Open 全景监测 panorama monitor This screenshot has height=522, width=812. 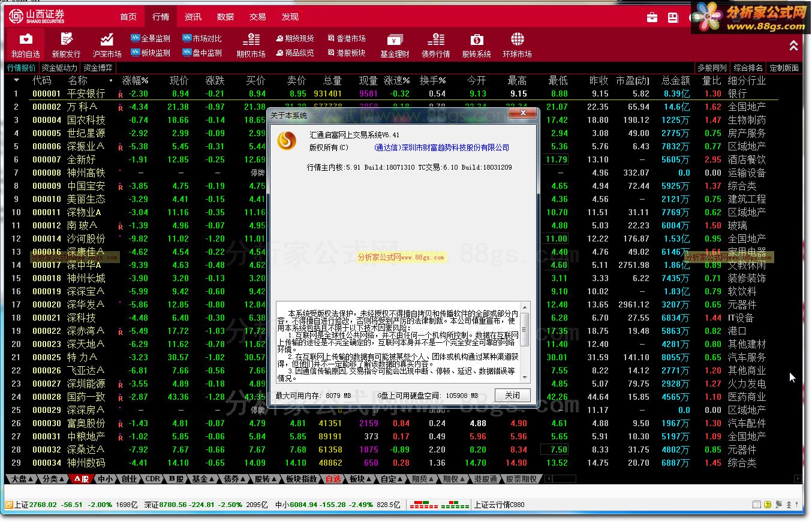(151, 38)
